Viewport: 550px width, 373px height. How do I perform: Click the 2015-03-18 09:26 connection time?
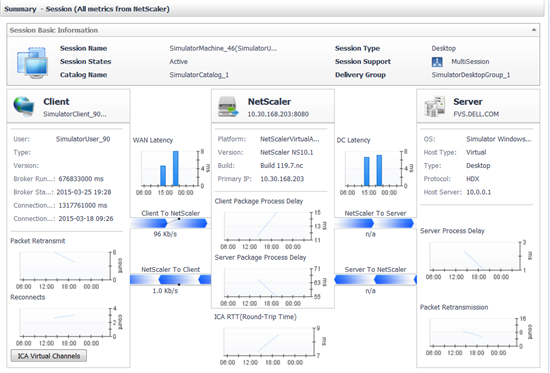[x=86, y=219]
